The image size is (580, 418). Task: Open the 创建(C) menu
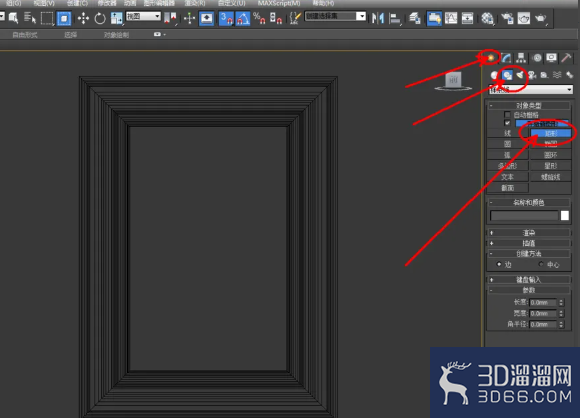pyautogui.click(x=77, y=3)
